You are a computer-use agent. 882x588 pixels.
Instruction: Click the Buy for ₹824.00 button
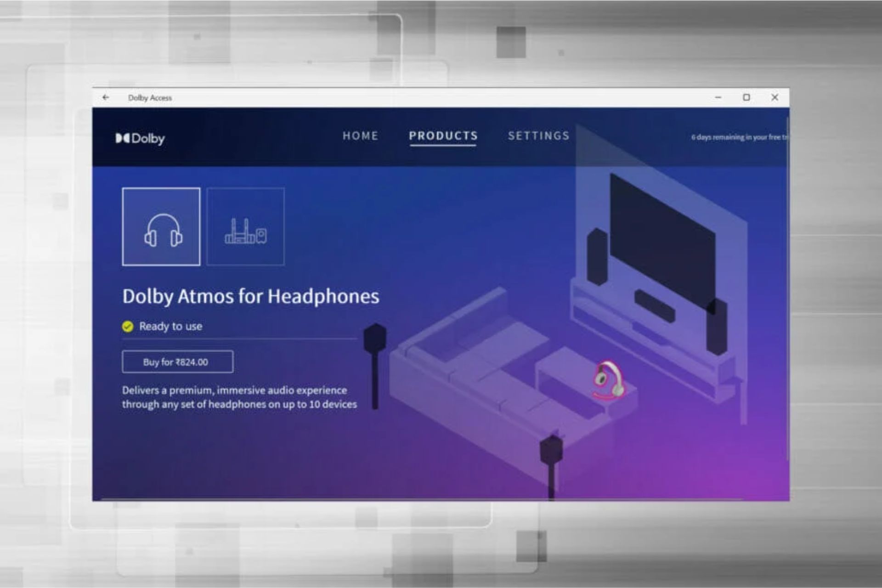tap(178, 362)
